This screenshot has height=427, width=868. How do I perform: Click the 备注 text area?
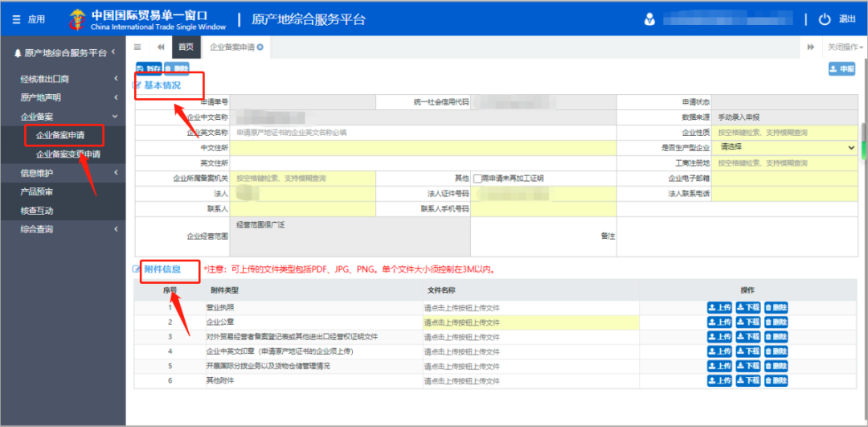[738, 236]
